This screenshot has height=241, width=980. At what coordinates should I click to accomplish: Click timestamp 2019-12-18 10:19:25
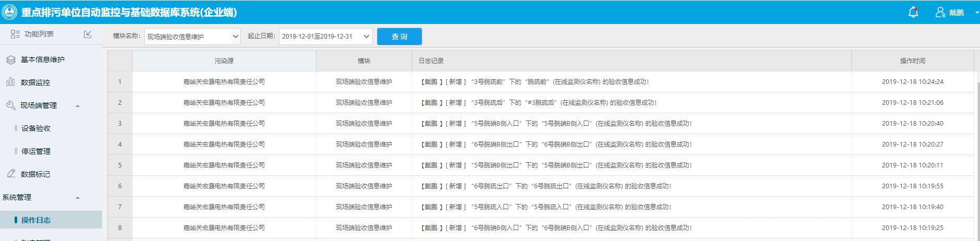click(x=913, y=228)
